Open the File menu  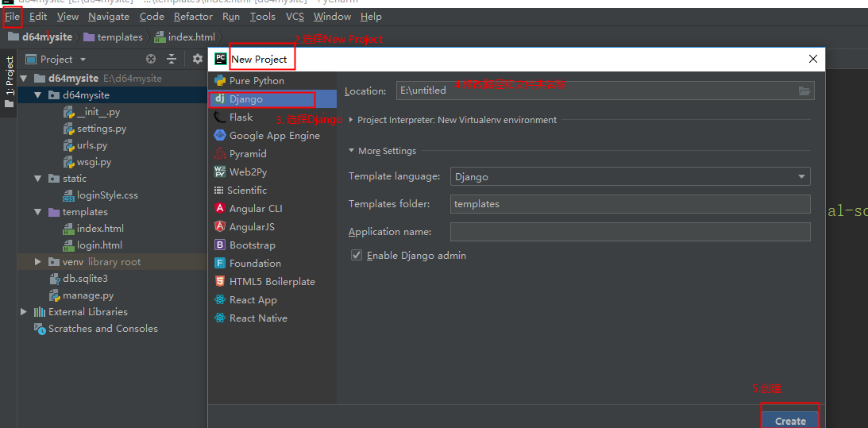click(x=12, y=17)
